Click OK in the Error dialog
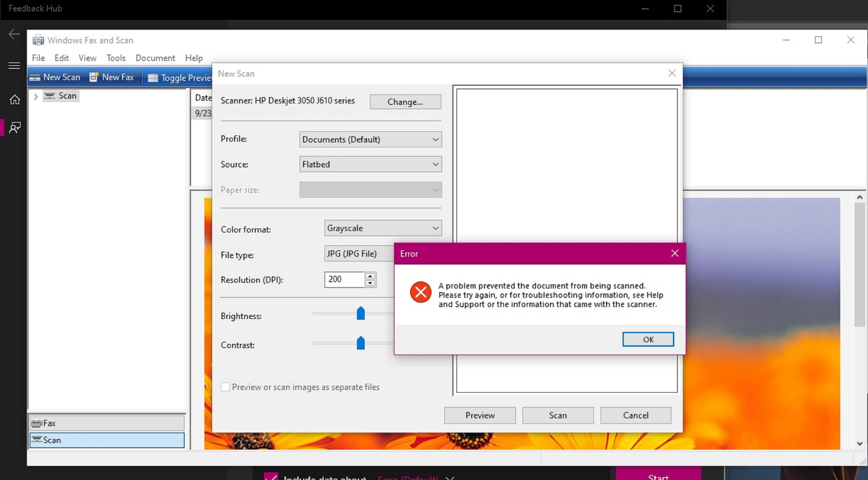 pos(648,339)
